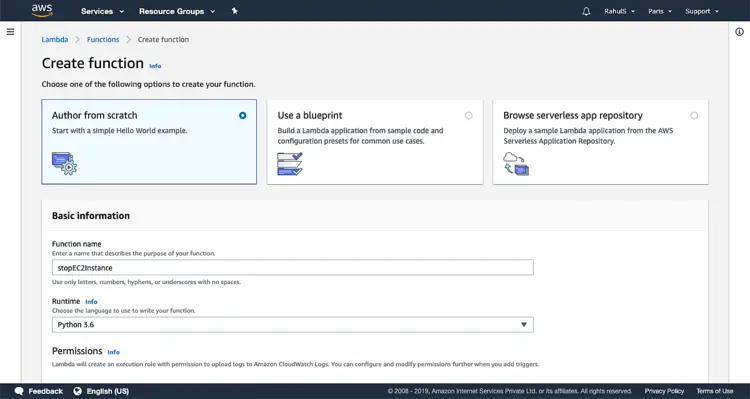Open the RahulS account menu
This screenshot has height=399, width=750.
coord(619,11)
